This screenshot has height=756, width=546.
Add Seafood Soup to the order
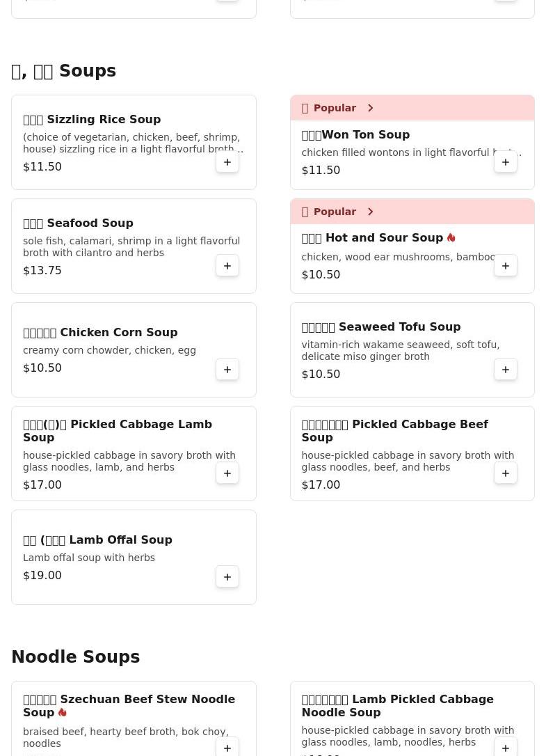click(227, 266)
